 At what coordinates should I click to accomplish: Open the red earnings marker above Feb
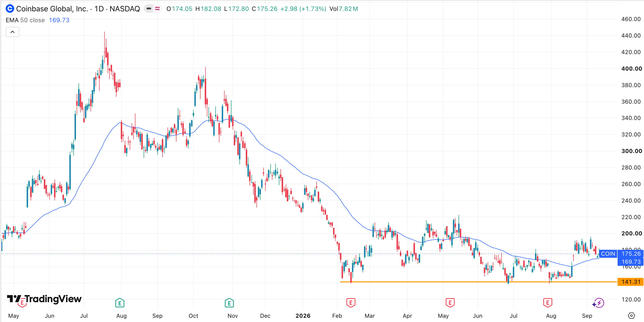pos(351,303)
